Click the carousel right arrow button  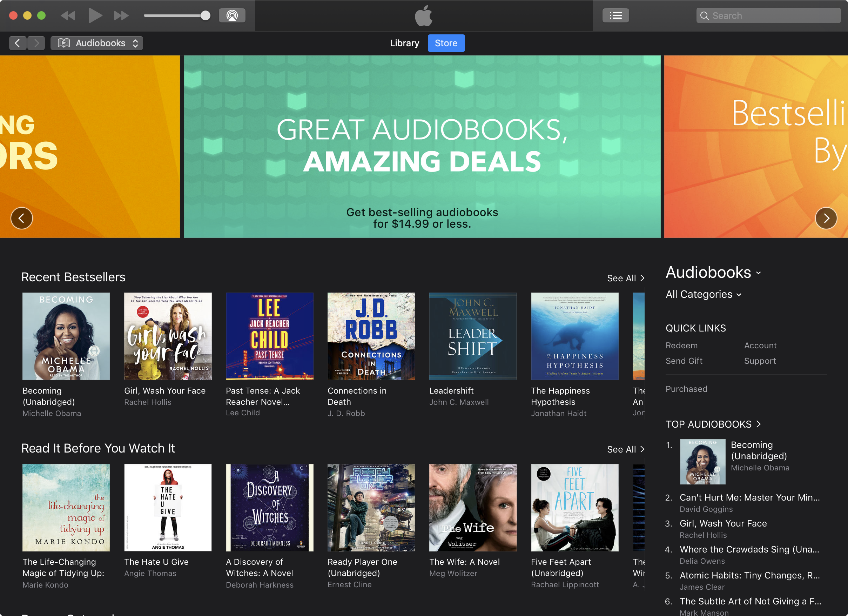827,218
